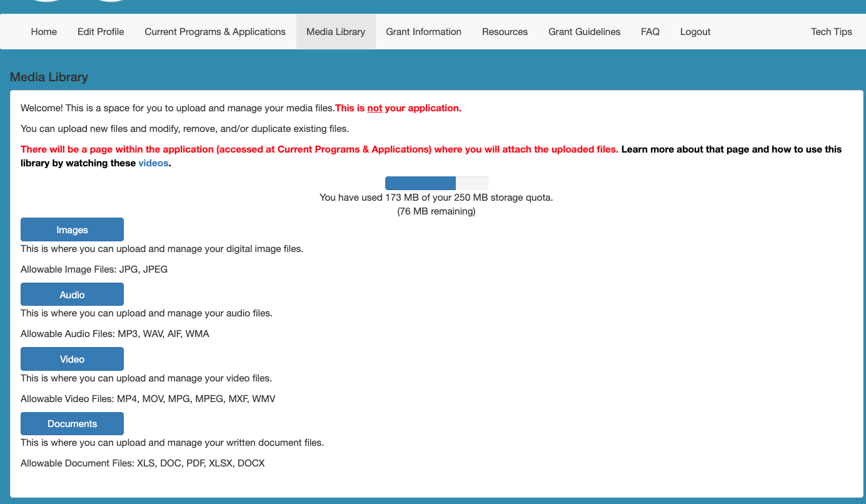This screenshot has width=866, height=504.
Task: Click the 'You can upload new files and modify' sentence
Action: pyautogui.click(x=184, y=129)
